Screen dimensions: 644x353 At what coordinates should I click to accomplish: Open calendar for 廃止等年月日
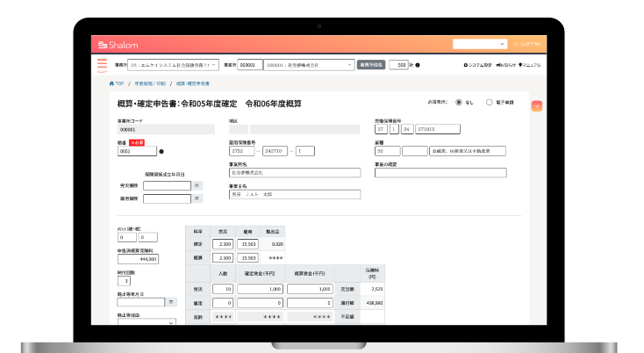171,302
